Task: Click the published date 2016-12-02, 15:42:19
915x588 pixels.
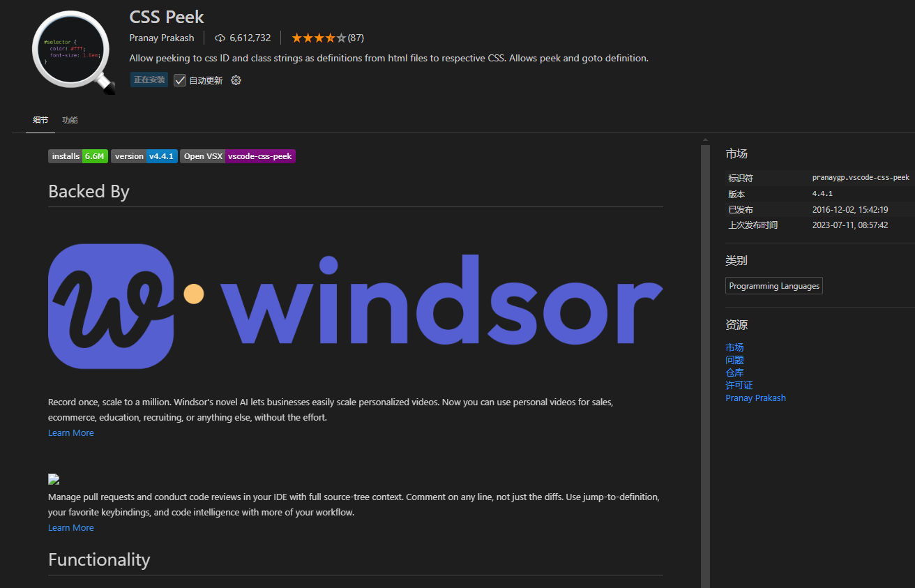Action: click(850, 210)
